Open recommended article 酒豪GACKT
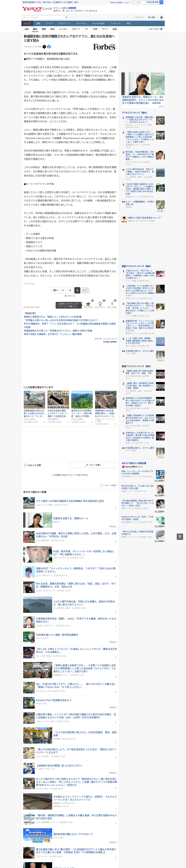 click(x=76, y=570)
